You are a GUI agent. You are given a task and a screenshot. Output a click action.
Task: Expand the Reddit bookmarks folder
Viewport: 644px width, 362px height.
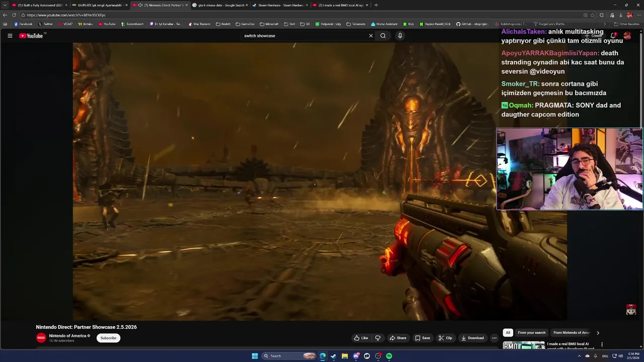click(223, 24)
